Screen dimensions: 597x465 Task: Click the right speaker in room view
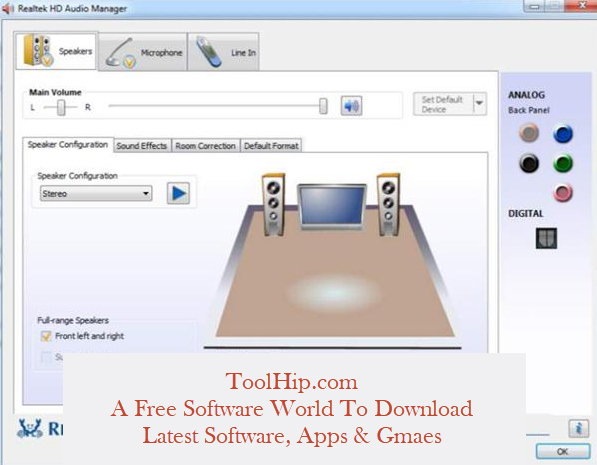[x=388, y=205]
